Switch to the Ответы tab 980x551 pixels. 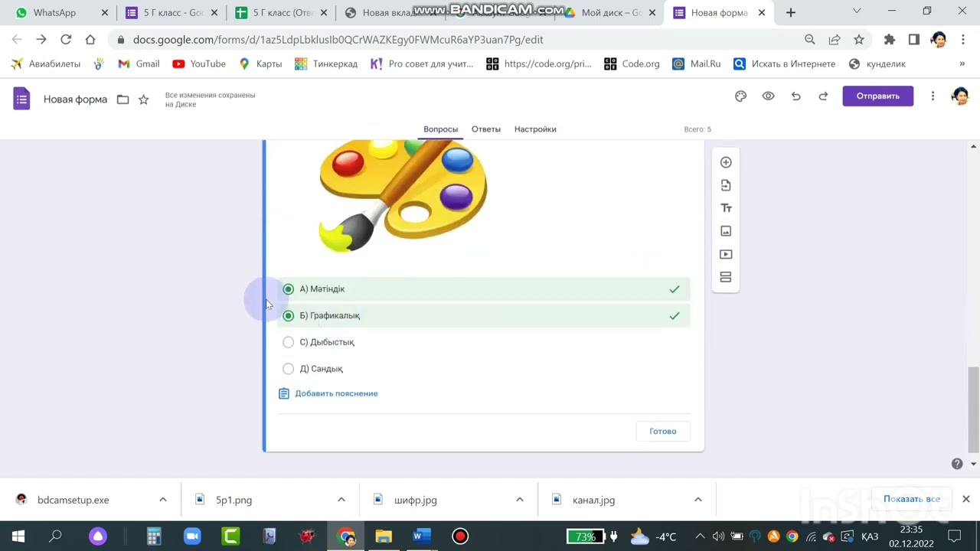[x=486, y=129]
